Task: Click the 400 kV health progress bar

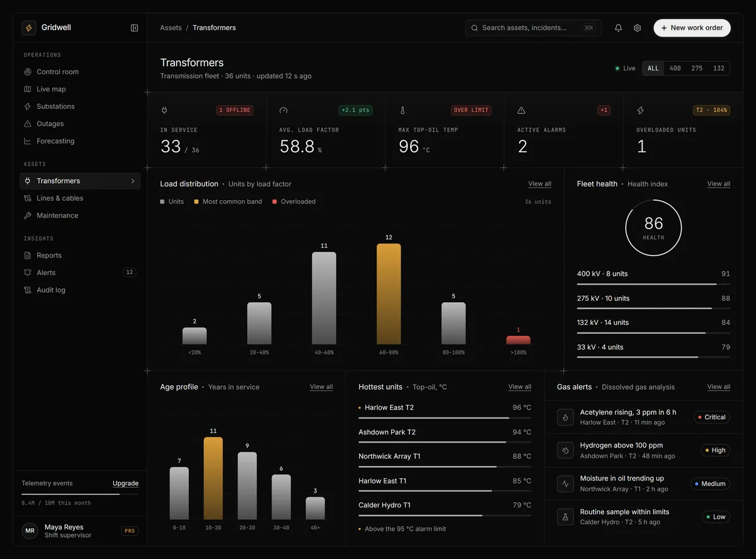Action: click(x=653, y=285)
